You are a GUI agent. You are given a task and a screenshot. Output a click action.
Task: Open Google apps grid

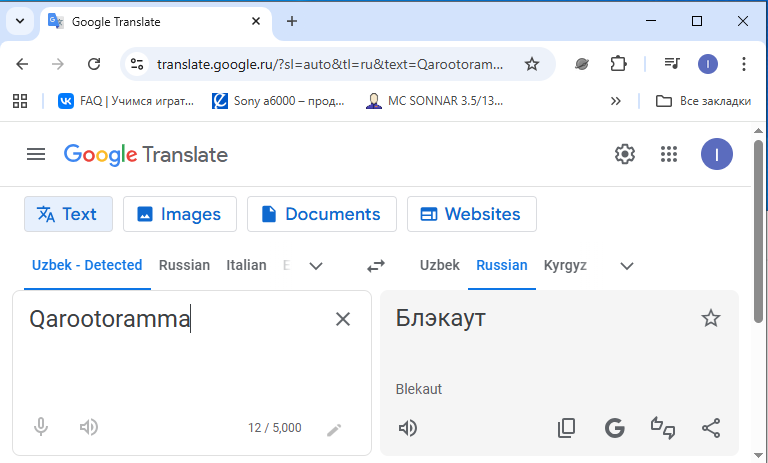click(670, 154)
